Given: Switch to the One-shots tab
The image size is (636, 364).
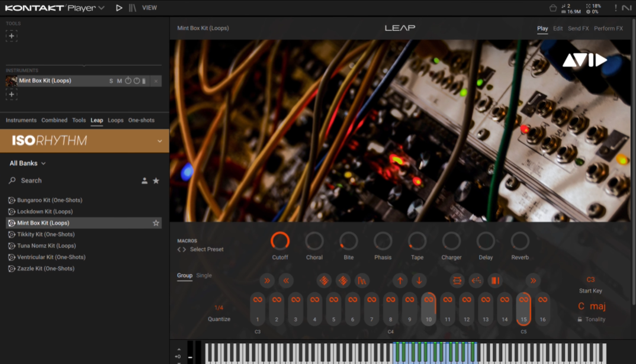Looking at the screenshot, I should [141, 120].
